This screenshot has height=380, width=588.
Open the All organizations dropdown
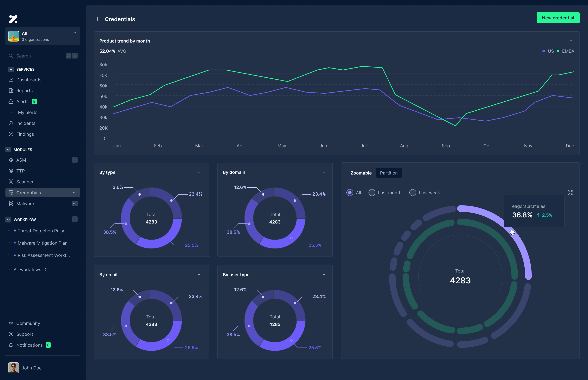coord(43,36)
